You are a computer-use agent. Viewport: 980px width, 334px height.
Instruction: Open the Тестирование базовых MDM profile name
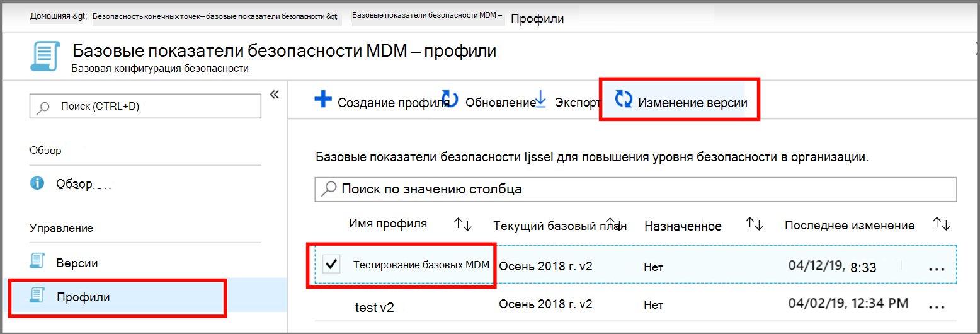pyautogui.click(x=421, y=265)
